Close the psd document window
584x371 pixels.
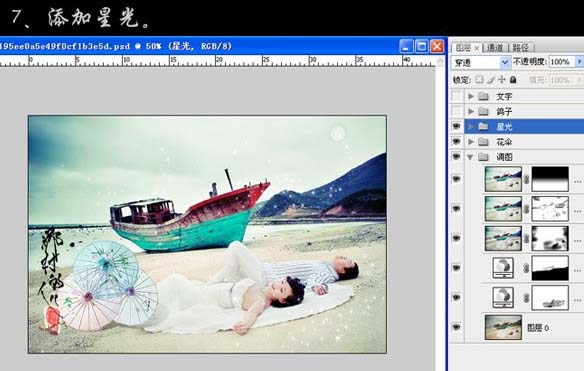437,47
